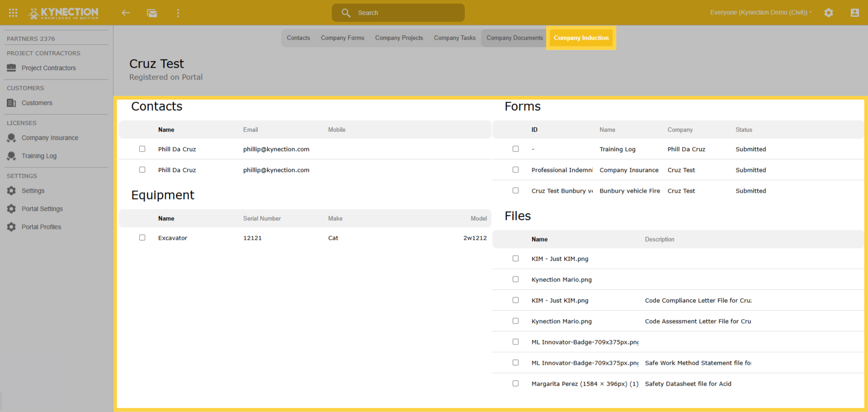Image resolution: width=868 pixels, height=412 pixels.
Task: Click the Company Insurance badge icon
Action: point(12,138)
